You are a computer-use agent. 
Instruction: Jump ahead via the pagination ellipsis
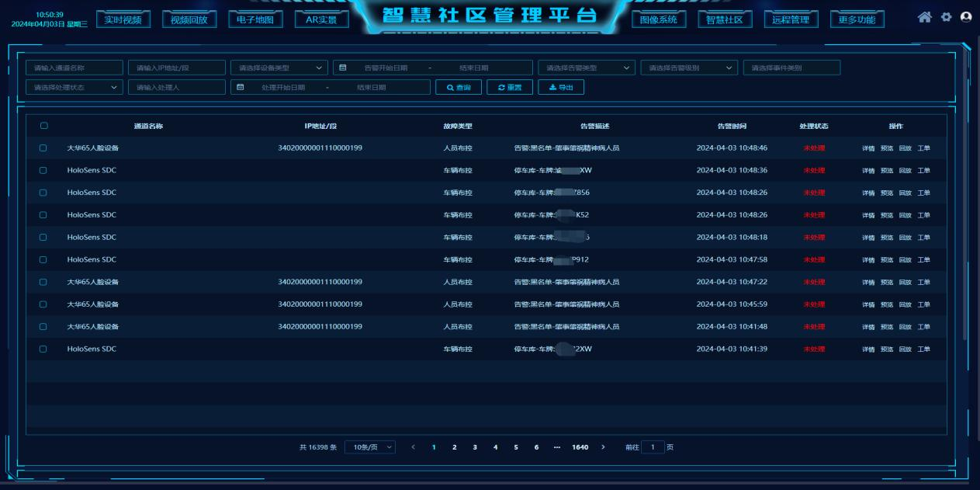[x=557, y=447]
